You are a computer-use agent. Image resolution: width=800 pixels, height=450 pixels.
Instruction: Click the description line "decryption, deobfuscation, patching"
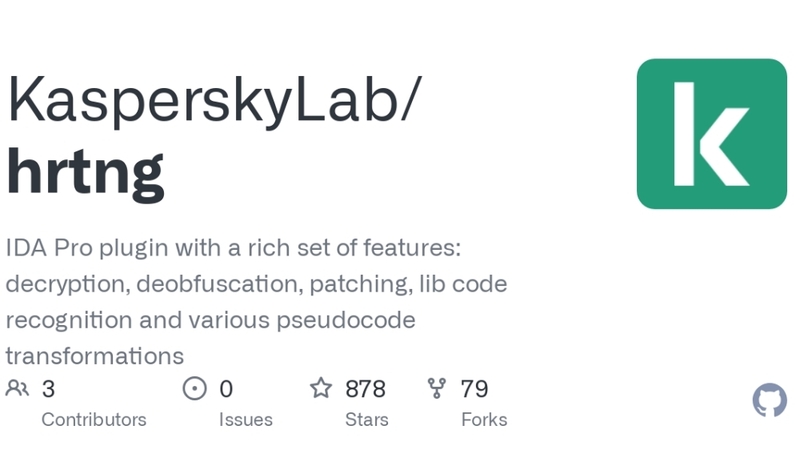point(256,284)
